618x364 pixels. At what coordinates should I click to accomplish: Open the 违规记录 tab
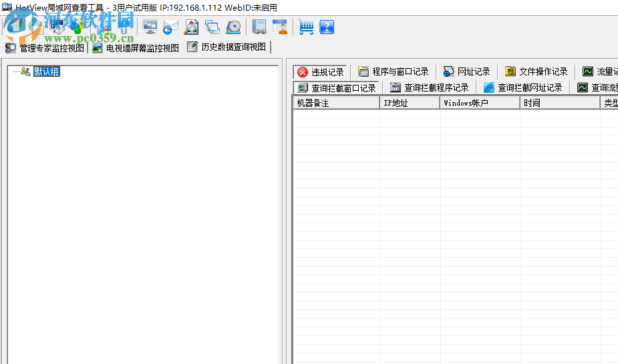(x=321, y=72)
